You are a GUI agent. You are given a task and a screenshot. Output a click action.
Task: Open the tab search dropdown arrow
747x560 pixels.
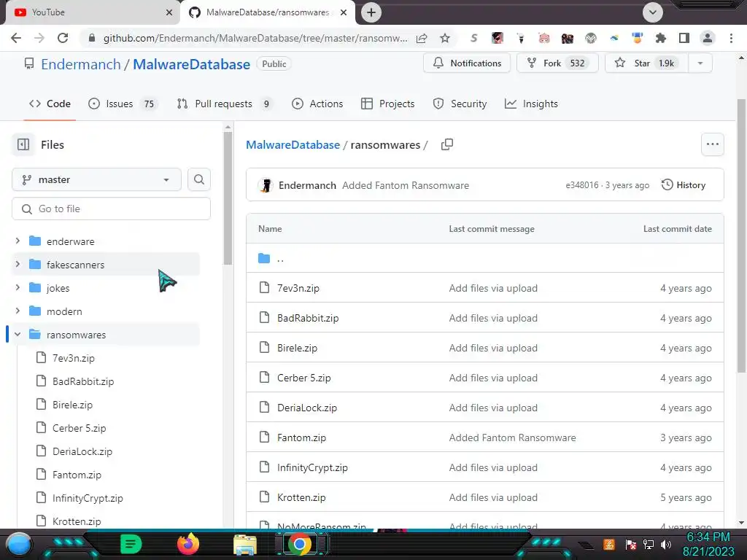(x=653, y=12)
